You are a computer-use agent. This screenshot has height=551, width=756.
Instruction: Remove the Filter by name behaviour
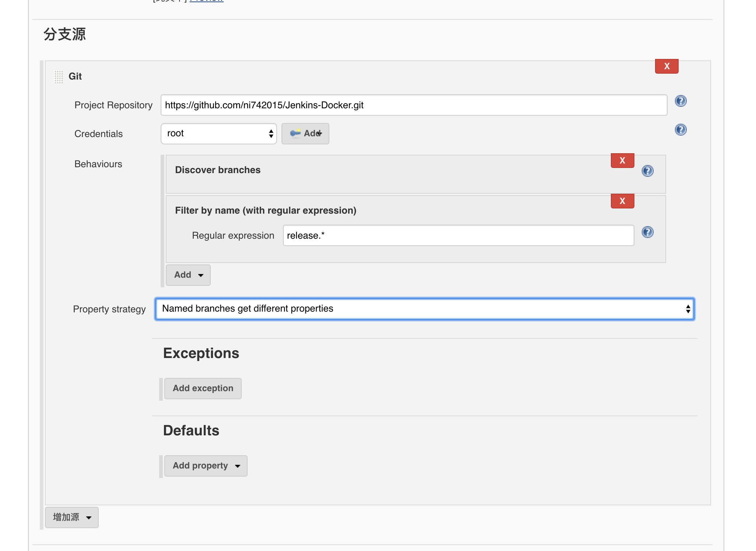tap(622, 201)
